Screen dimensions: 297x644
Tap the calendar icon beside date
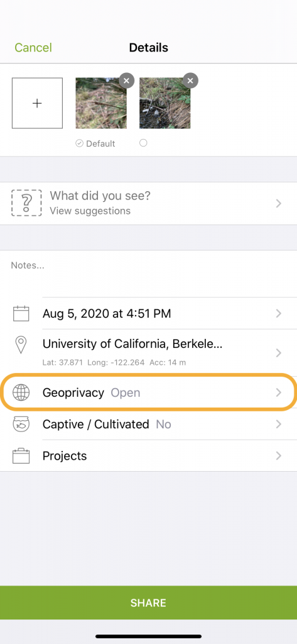click(x=21, y=314)
